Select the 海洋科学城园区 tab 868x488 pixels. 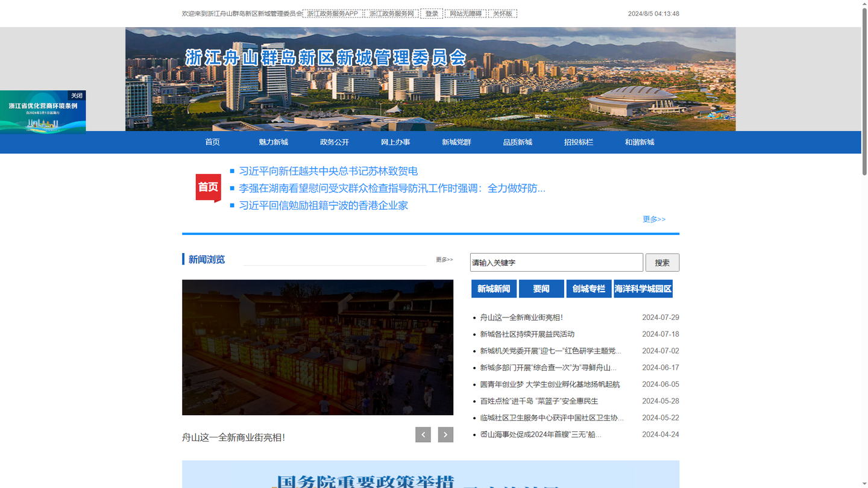[643, 289]
